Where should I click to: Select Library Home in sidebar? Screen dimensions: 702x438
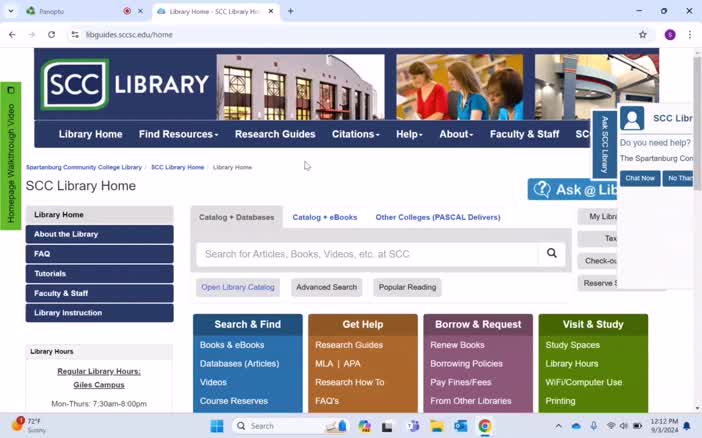click(x=99, y=215)
